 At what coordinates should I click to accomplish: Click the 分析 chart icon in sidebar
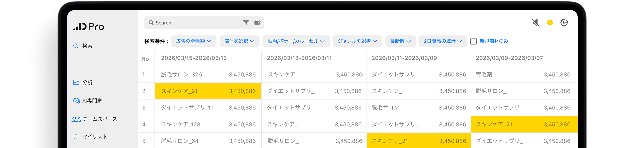tap(76, 82)
